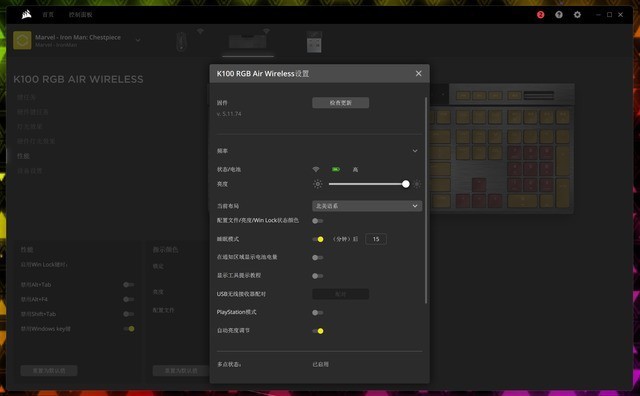Switch to the 控制面板 tab
The width and height of the screenshot is (640, 396).
[80, 15]
